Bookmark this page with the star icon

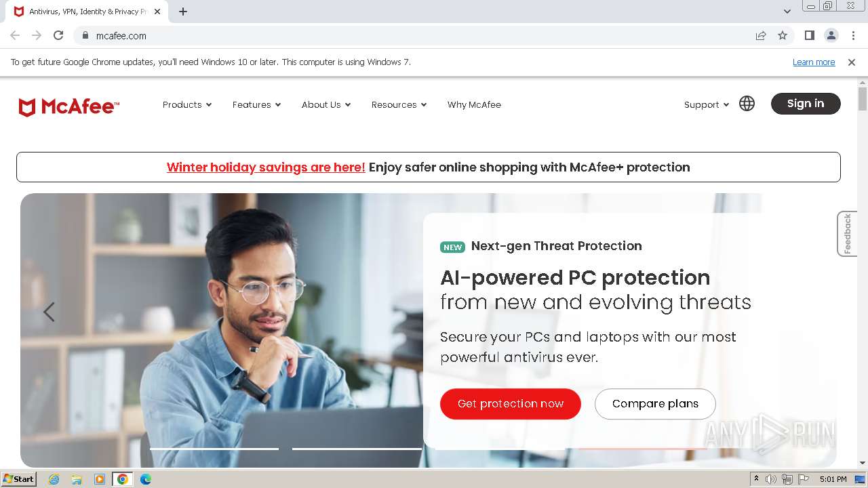[x=783, y=35]
